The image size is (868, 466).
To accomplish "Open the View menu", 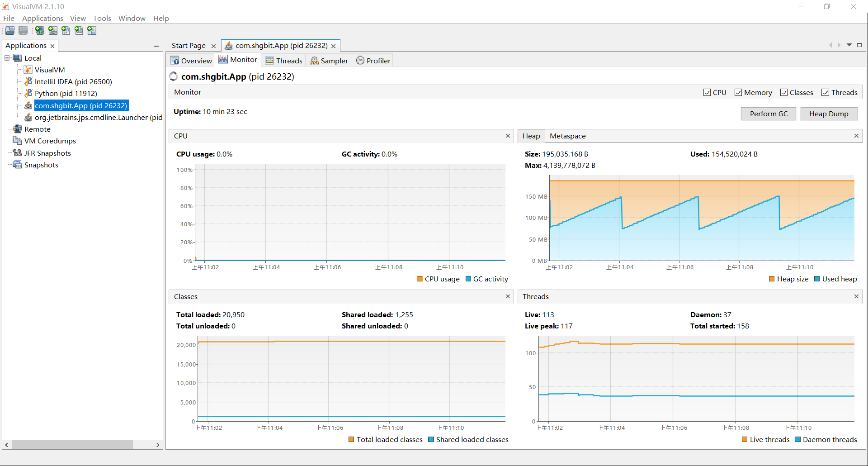I will [x=78, y=18].
